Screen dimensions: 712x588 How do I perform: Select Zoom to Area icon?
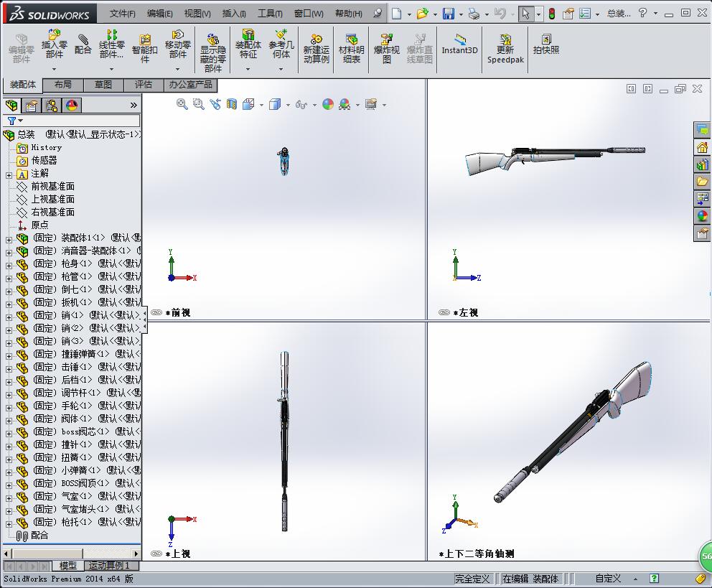(x=198, y=104)
